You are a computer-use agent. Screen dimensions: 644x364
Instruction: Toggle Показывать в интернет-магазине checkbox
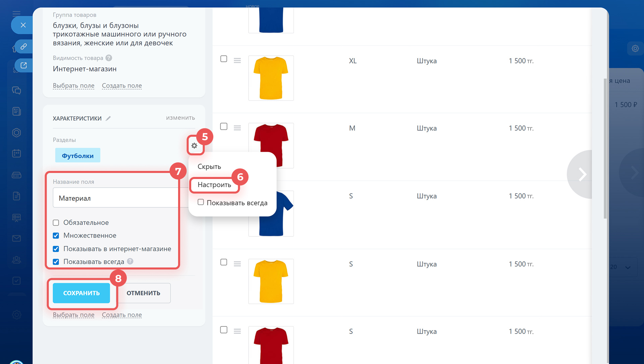56,249
